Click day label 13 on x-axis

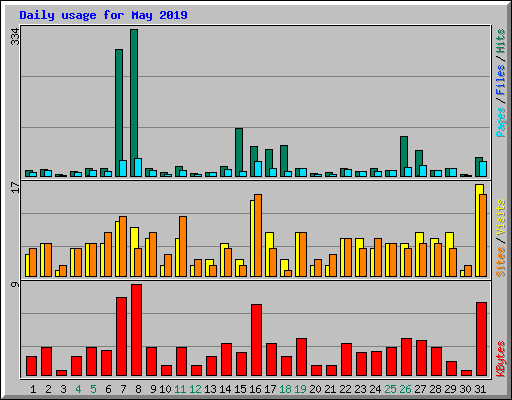pos(210,389)
